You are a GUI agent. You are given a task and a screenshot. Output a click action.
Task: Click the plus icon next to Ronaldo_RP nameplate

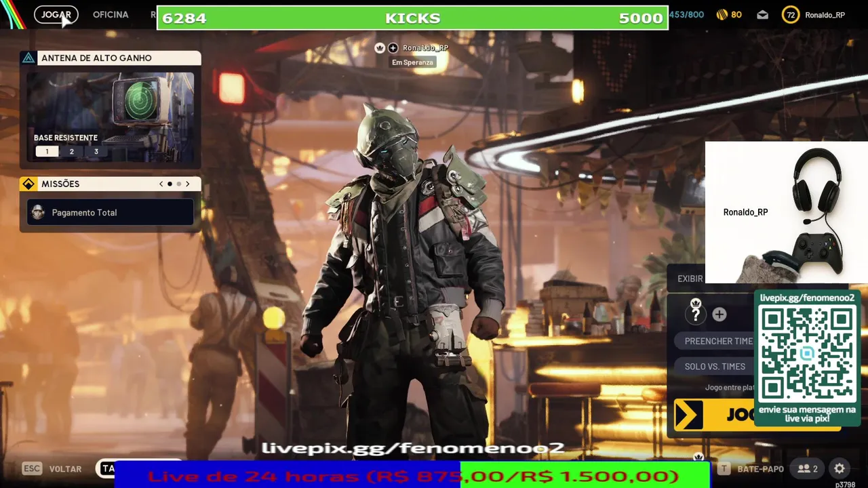[x=393, y=48]
